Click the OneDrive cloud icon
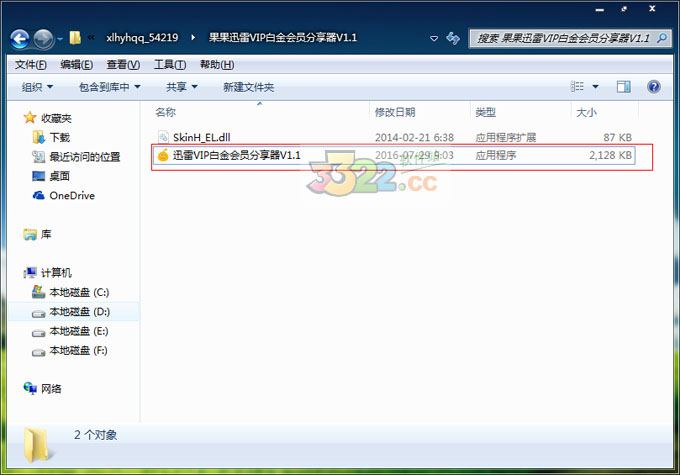Image resolution: width=680 pixels, height=475 pixels. coord(39,196)
